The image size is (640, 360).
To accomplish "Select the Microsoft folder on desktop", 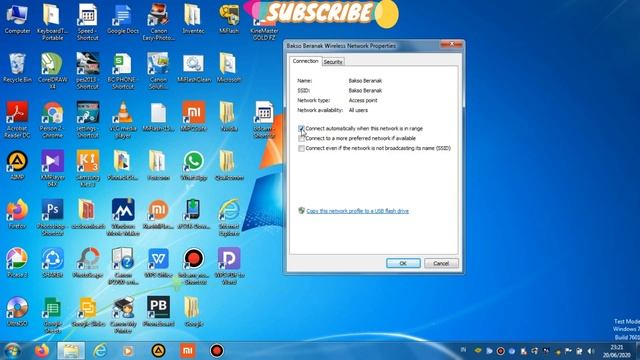I will 229,68.
